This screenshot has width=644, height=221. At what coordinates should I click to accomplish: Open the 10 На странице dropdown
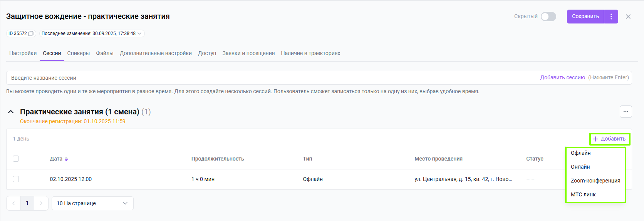point(92,203)
